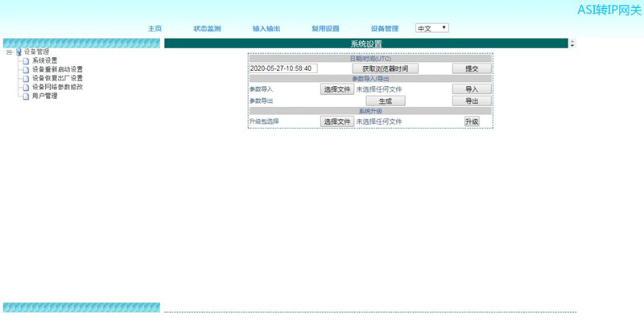Open the 设备管理 top menu item
Screen dimensions: 644x325
385,28
